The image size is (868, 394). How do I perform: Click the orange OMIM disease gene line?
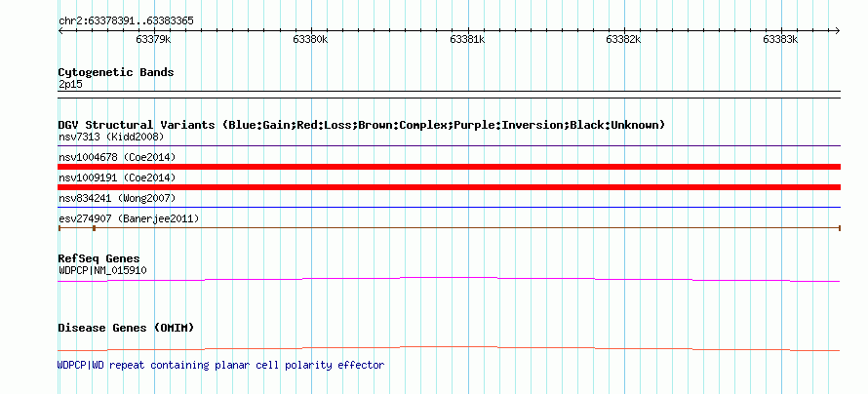pos(449,348)
